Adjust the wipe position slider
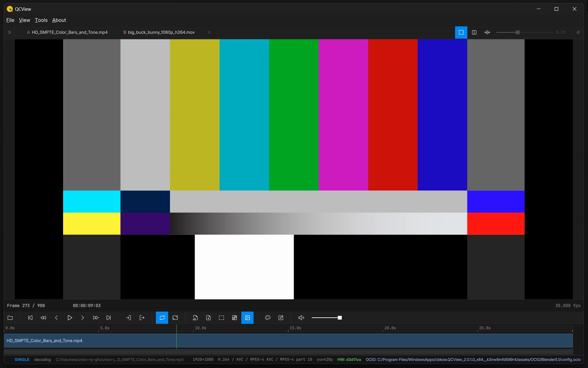Image resolution: width=588 pixels, height=368 pixels. (x=524, y=32)
